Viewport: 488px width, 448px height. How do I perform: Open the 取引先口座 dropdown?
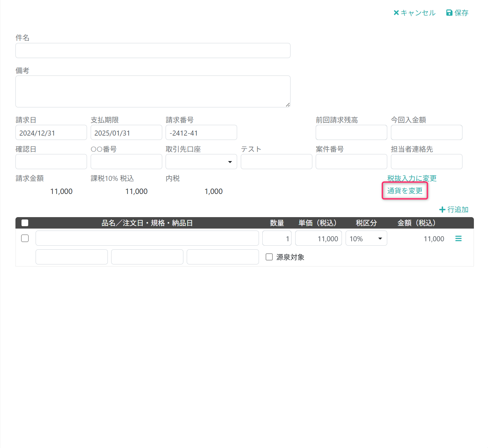201,162
